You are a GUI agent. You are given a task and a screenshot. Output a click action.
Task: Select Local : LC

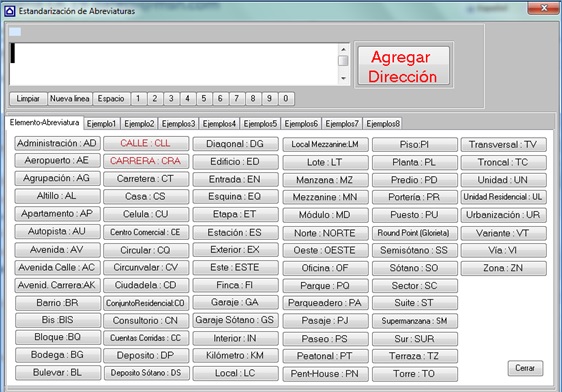point(235,373)
